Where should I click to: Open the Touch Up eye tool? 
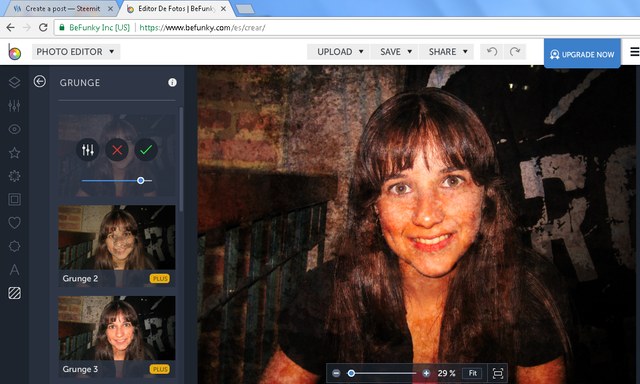click(x=14, y=129)
